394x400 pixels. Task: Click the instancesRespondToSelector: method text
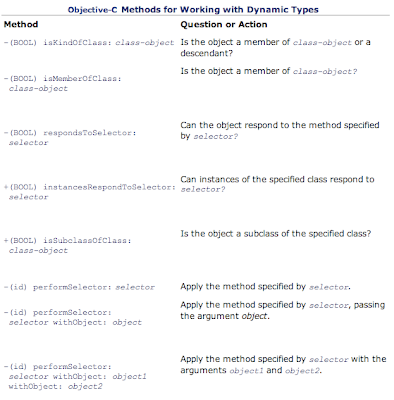click(x=89, y=192)
